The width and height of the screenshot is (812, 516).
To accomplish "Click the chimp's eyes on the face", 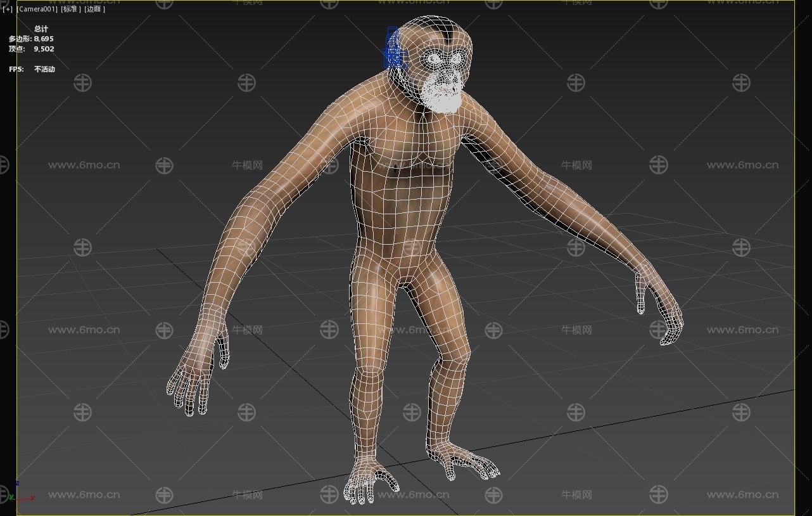I will click(x=446, y=59).
